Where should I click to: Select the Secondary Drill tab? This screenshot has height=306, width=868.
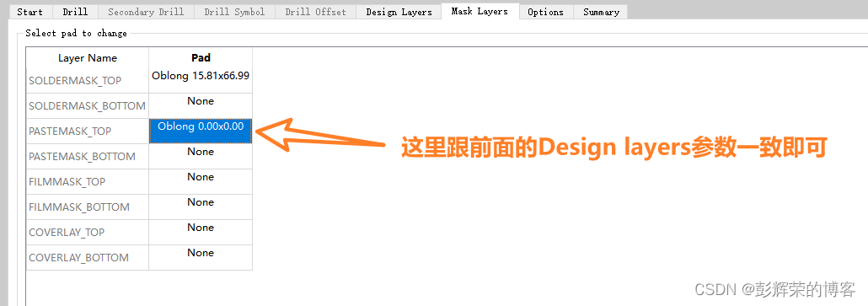click(x=146, y=12)
